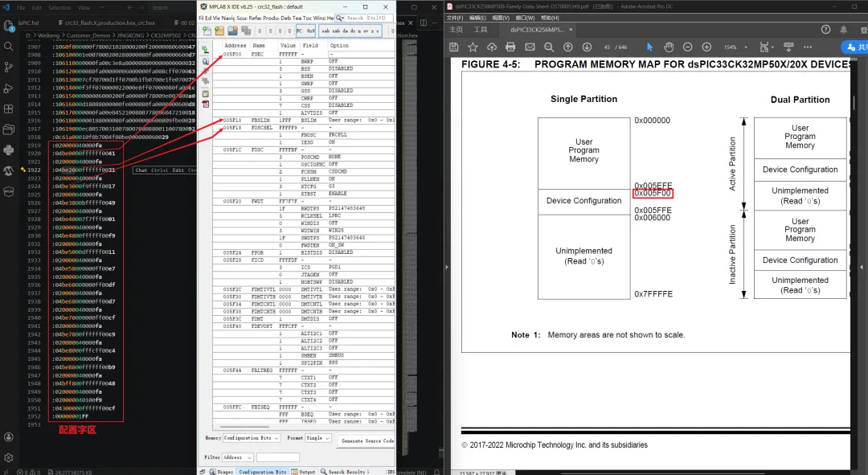Click the Acrobat zoom out minus icon
Viewport: 868px width, 475px height.
687,47
